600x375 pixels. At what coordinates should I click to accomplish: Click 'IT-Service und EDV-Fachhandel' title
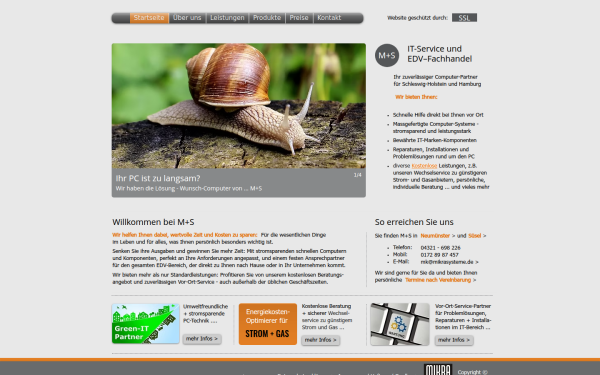point(439,54)
